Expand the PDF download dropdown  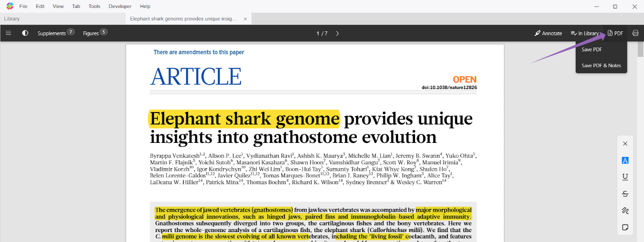point(615,33)
